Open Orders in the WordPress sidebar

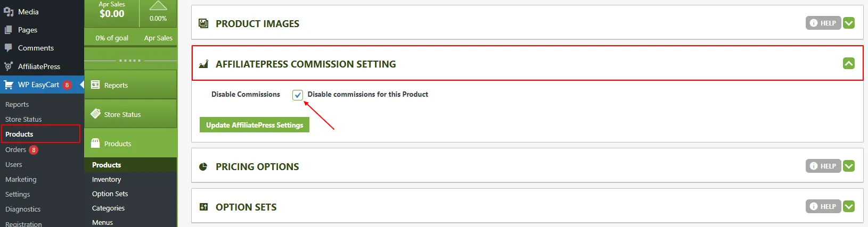tap(16, 150)
